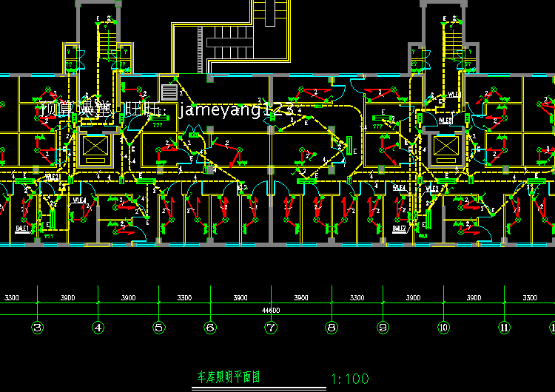Select the axis bubble numbered 3
This screenshot has height=392, width=555.
(x=38, y=328)
